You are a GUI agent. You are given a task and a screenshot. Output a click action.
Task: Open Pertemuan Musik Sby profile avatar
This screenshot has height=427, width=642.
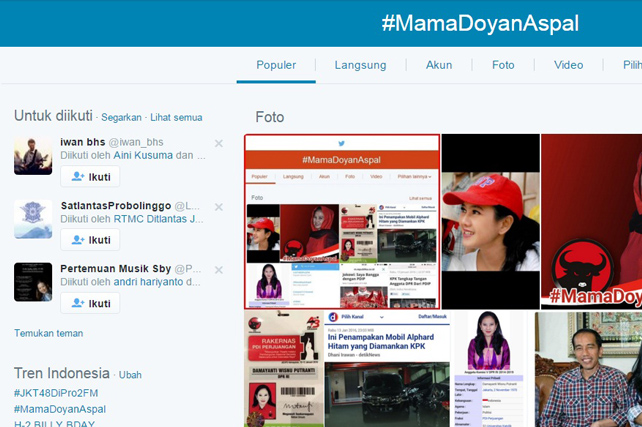[33, 282]
